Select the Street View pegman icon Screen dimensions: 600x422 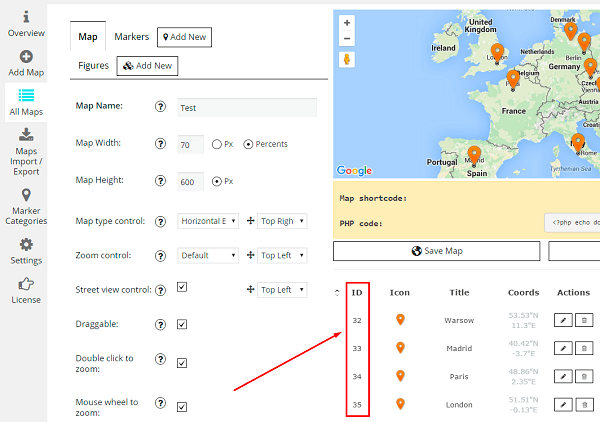pyautogui.click(x=347, y=59)
